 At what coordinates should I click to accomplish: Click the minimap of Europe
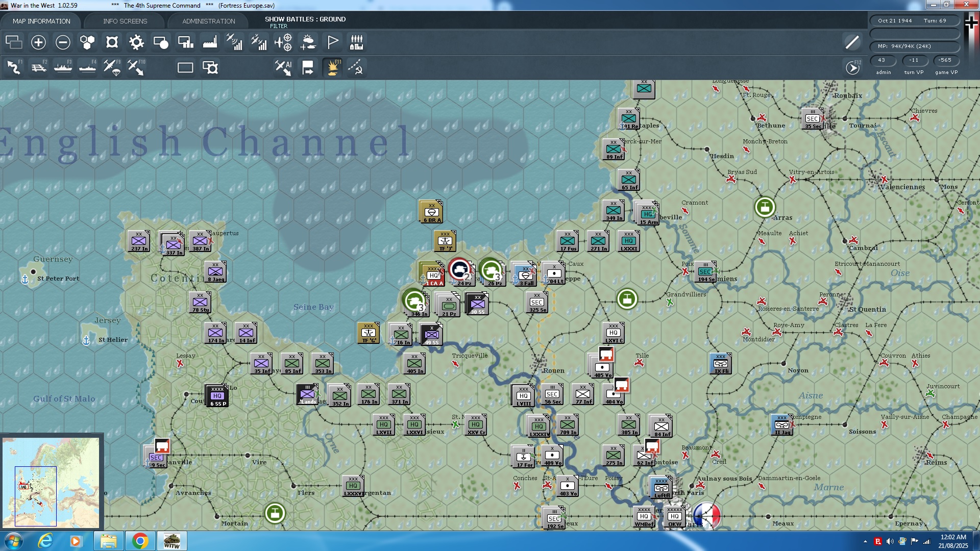click(51, 482)
